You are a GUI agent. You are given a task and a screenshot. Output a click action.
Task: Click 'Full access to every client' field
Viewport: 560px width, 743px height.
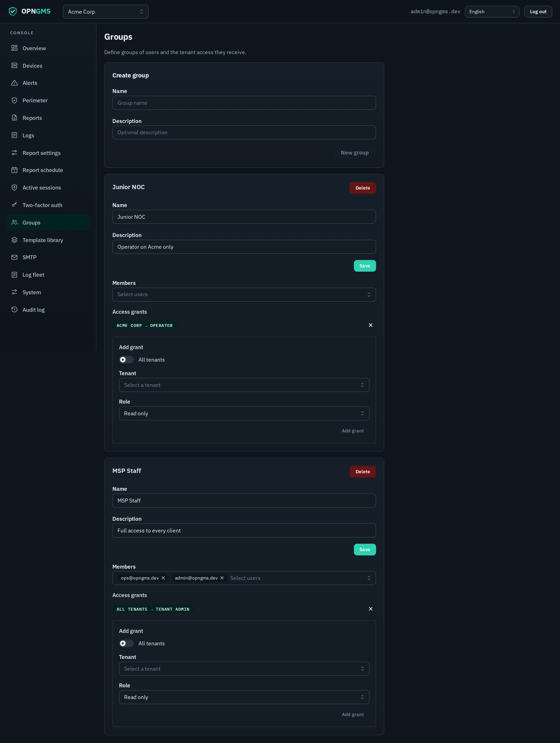(x=244, y=531)
